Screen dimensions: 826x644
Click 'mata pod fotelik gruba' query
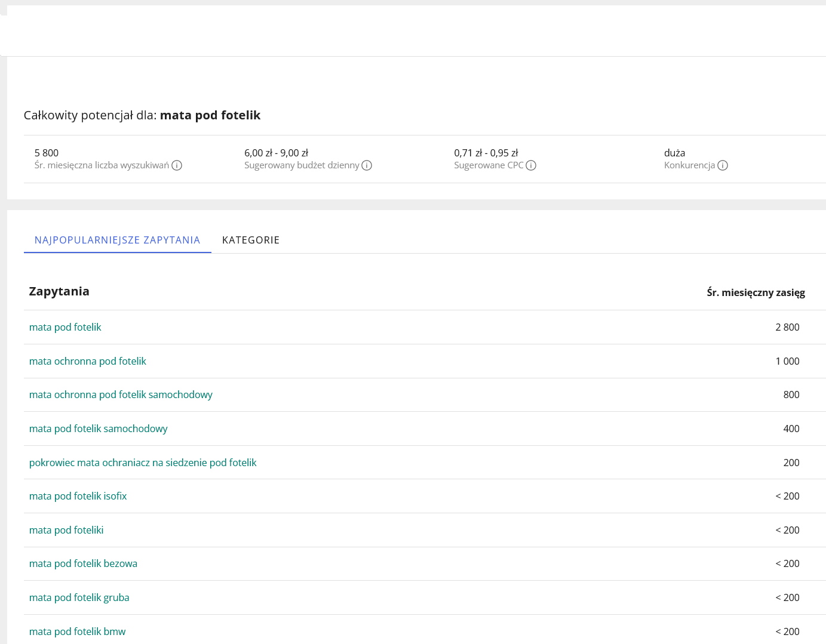click(x=79, y=597)
